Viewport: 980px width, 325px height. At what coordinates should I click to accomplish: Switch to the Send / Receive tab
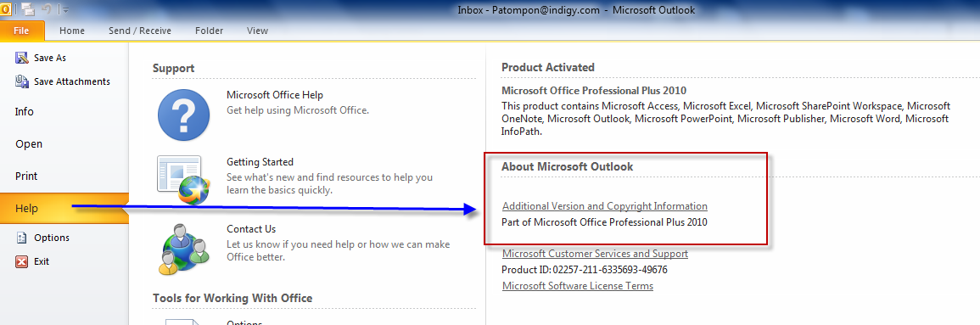140,31
